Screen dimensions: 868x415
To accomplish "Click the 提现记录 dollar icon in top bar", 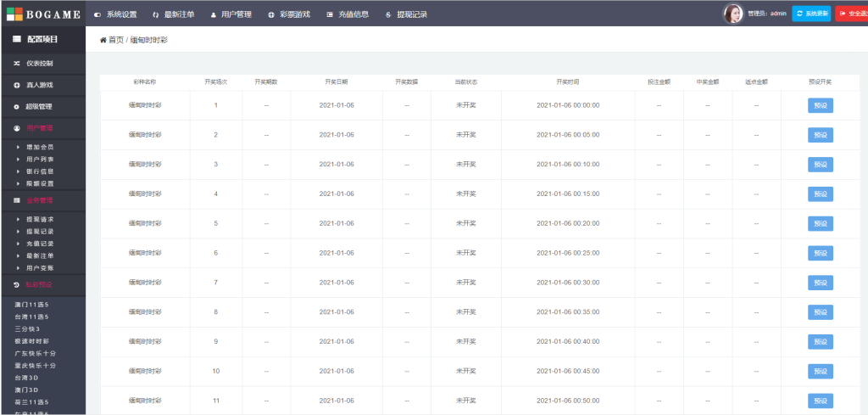I will click(x=388, y=14).
